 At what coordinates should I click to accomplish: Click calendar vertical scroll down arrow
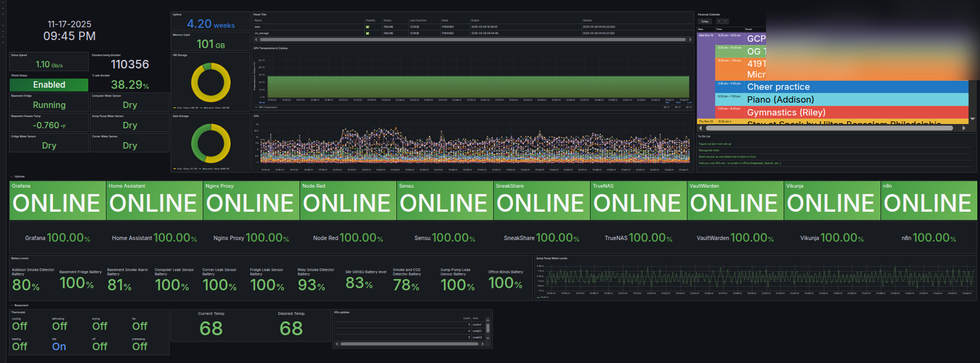point(973,119)
